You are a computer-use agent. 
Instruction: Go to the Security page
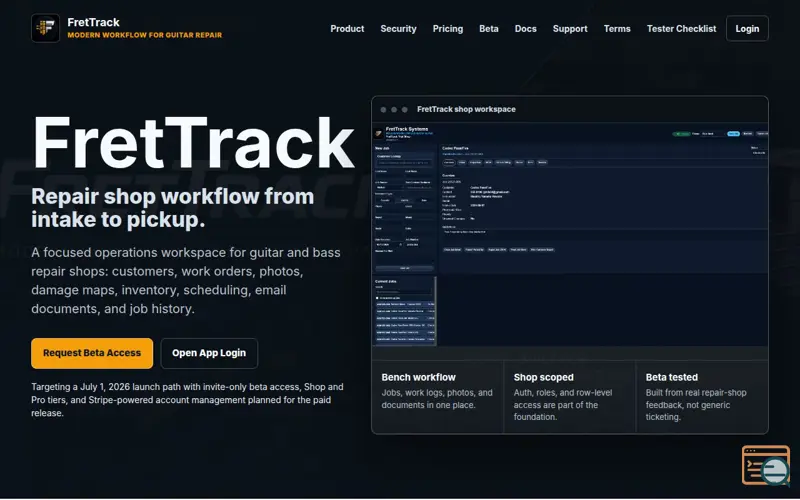[398, 29]
